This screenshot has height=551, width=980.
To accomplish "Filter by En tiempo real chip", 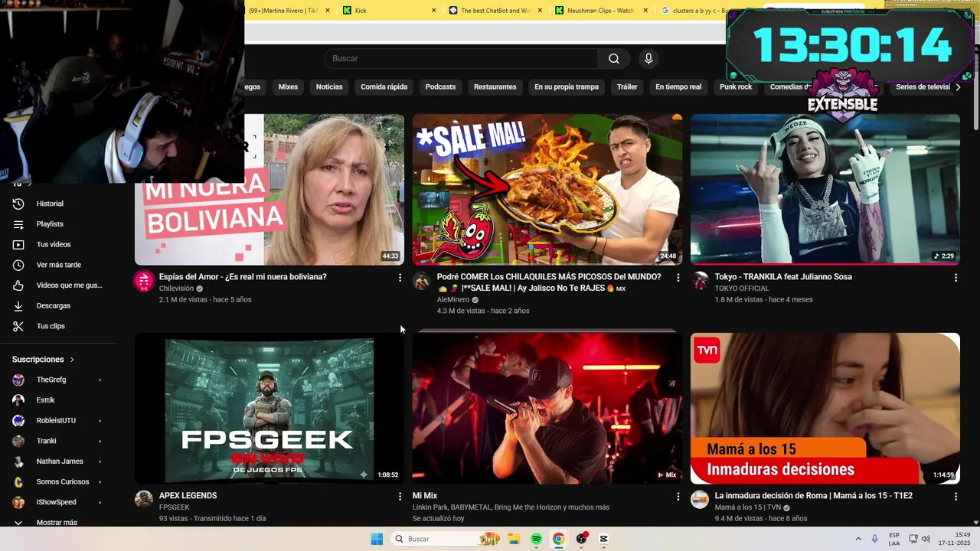I will [x=678, y=87].
